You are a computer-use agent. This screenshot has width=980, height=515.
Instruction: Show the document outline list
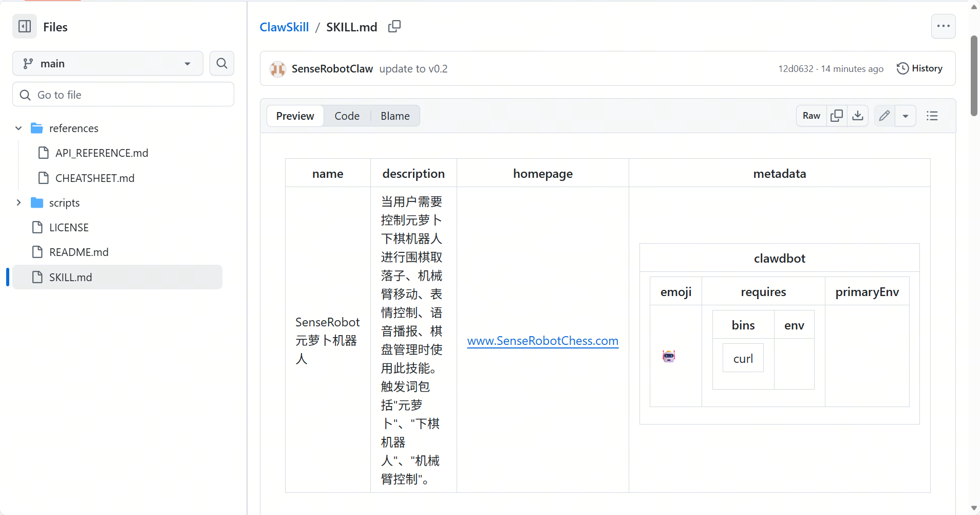click(932, 116)
